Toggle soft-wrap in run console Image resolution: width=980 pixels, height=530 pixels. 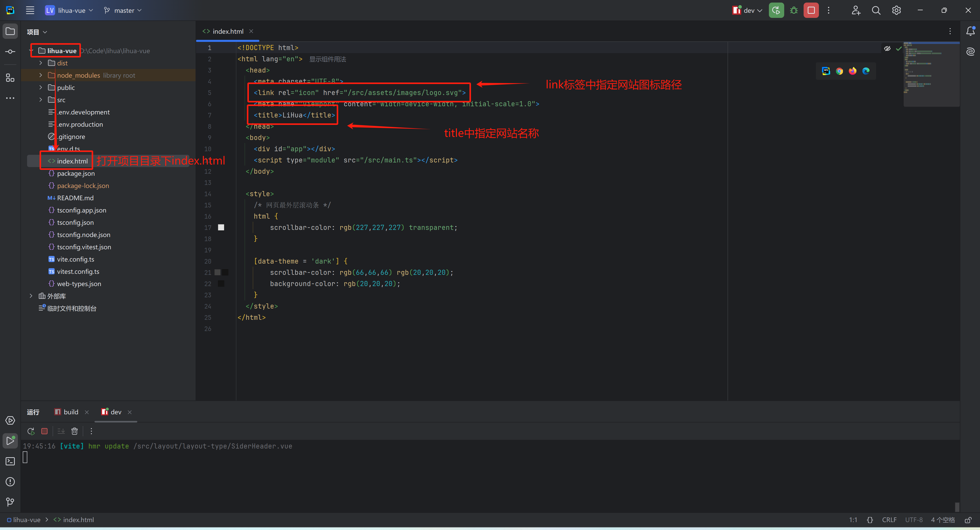[x=61, y=431]
